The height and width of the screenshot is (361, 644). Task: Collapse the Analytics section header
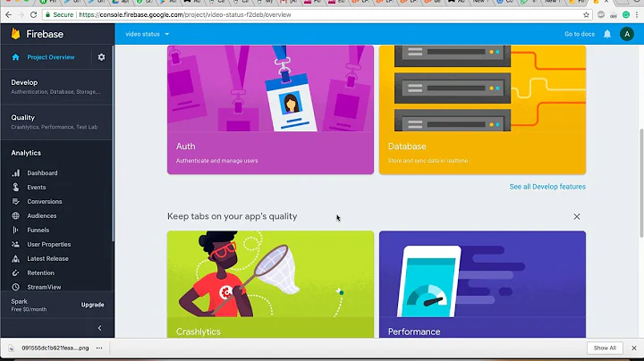pyautogui.click(x=26, y=153)
